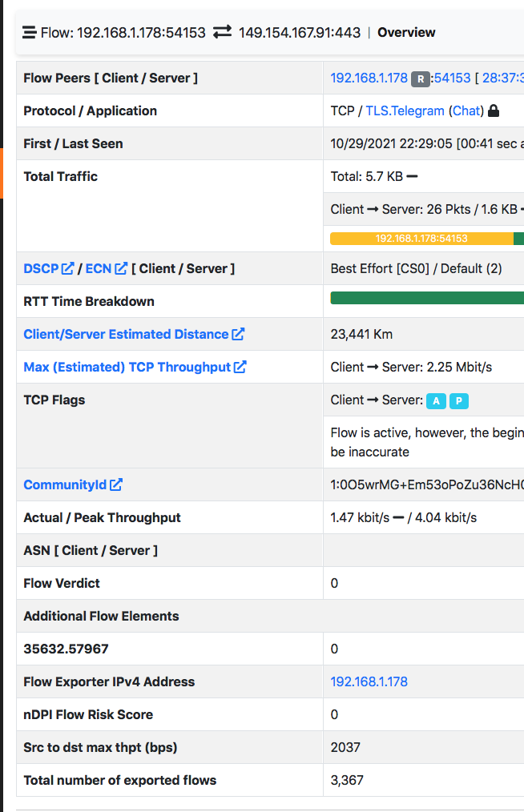Open the DSCP reference link
The height and width of the screenshot is (812, 524).
point(41,269)
